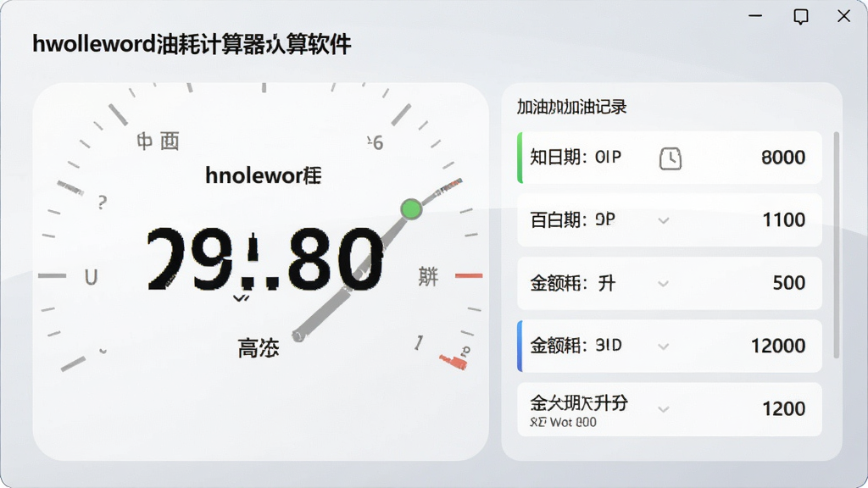The image size is (868, 488).
Task: Click the clock icon in the first record row
Action: click(670, 158)
